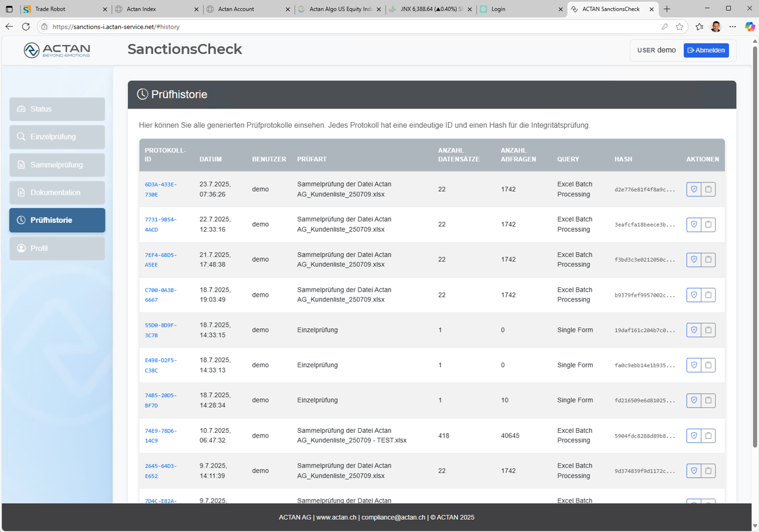Screen dimensions: 759x532
Task: Verify hash for protocol 74B5-20D5-BF7D
Action: 694,401
